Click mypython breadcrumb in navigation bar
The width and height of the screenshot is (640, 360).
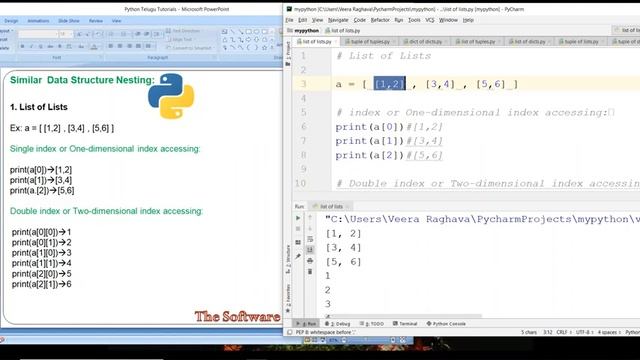tap(303, 31)
